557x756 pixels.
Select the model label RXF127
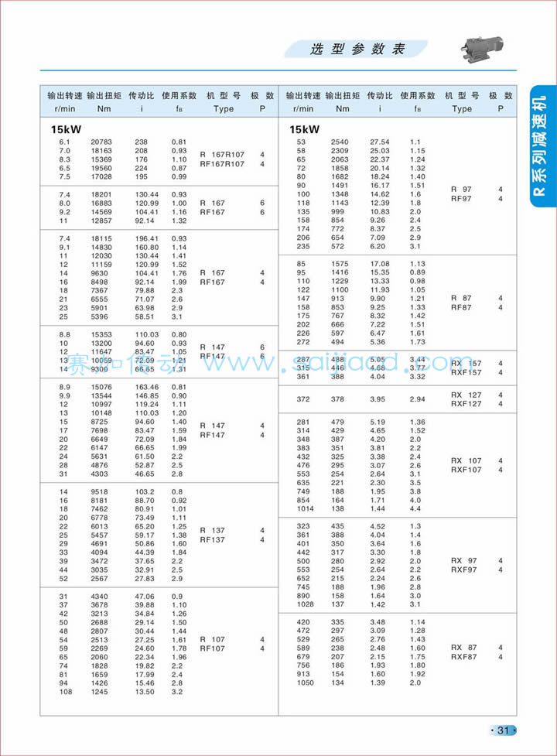466,404
